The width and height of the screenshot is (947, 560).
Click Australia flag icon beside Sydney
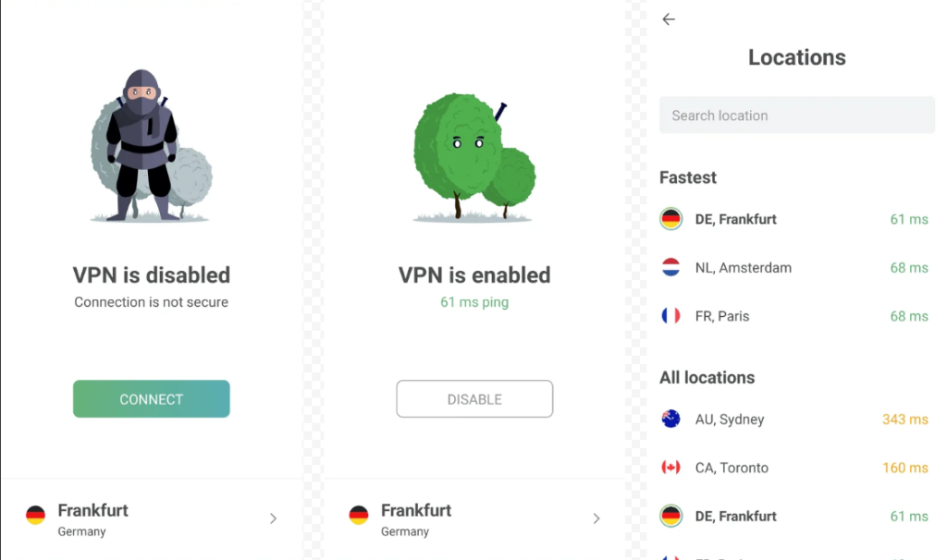671,420
